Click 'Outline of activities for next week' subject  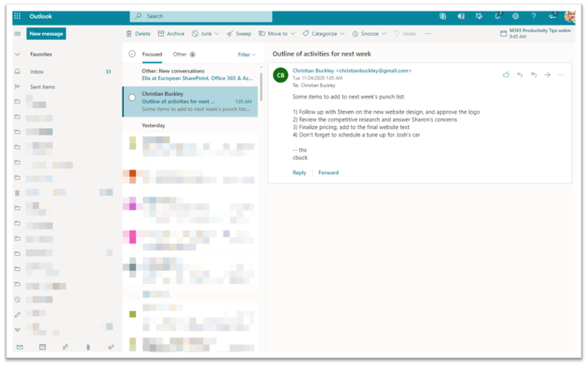click(x=322, y=54)
